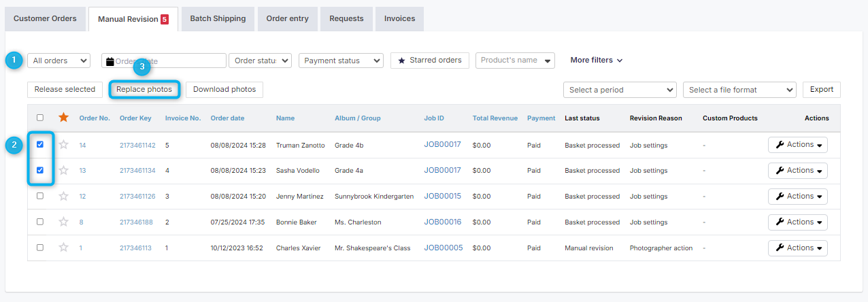The width and height of the screenshot is (868, 302).
Task: Expand the Payment status dropdown
Action: point(341,61)
